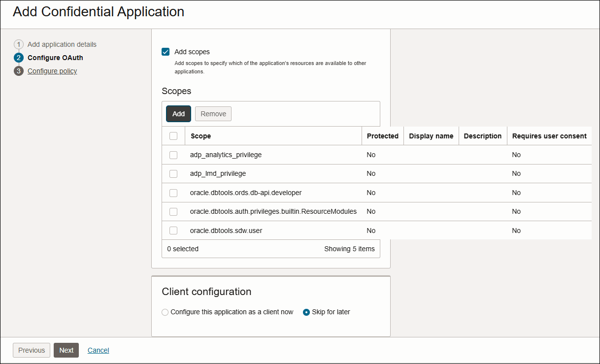This screenshot has width=600, height=364.
Task: Go to Add application details step
Action: tap(62, 44)
